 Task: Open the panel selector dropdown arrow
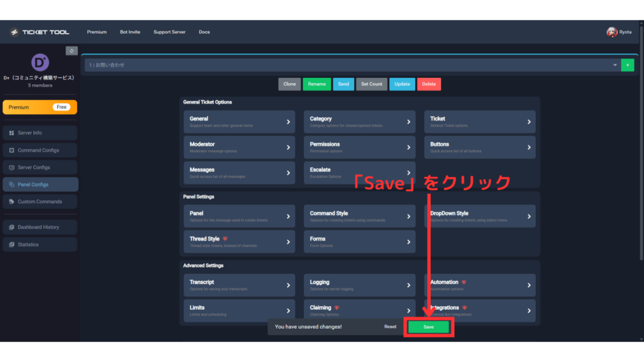(x=615, y=65)
